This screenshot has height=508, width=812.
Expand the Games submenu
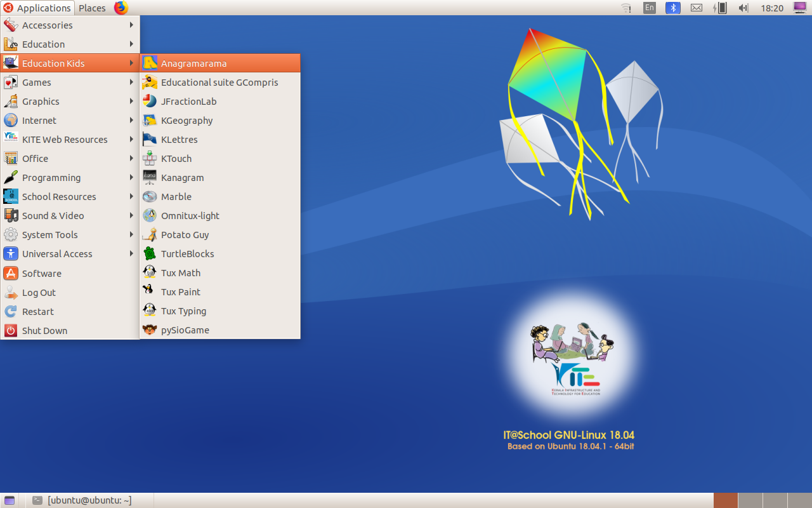click(36, 82)
